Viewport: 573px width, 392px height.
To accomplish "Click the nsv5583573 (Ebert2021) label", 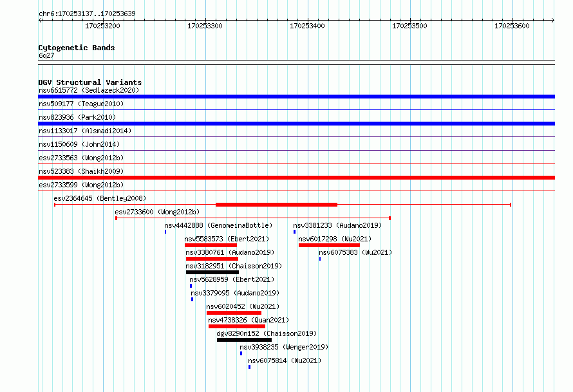I will pos(227,239).
